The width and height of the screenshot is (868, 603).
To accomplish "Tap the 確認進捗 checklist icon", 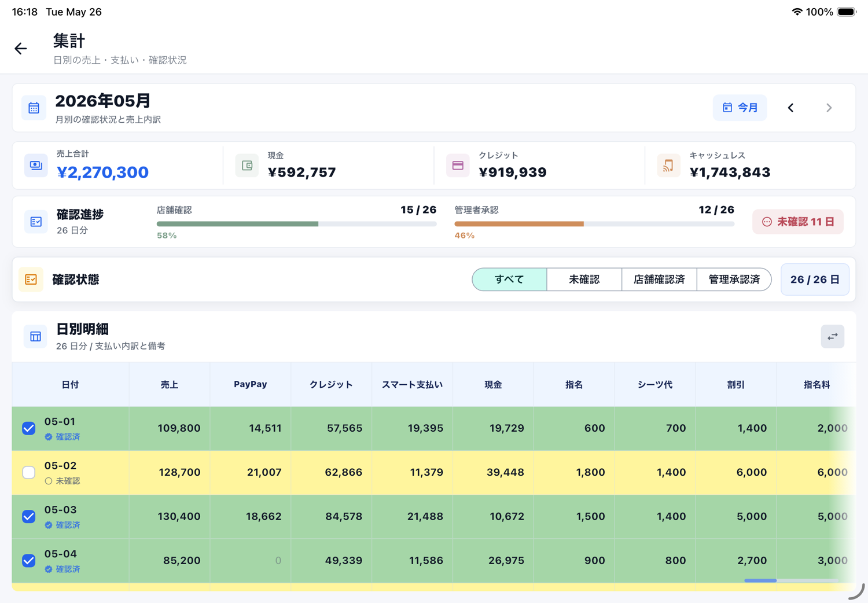I will click(36, 222).
